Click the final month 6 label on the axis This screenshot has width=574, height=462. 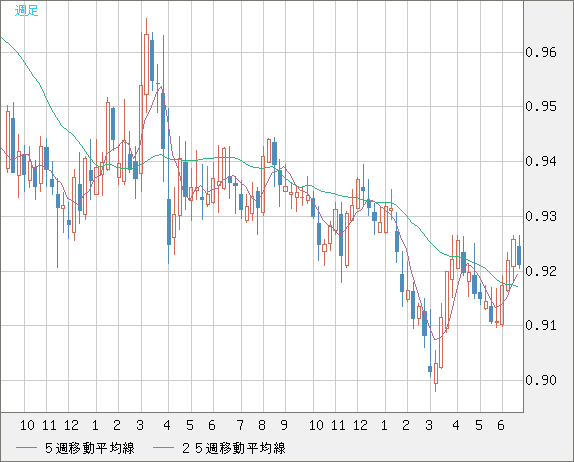501,425
